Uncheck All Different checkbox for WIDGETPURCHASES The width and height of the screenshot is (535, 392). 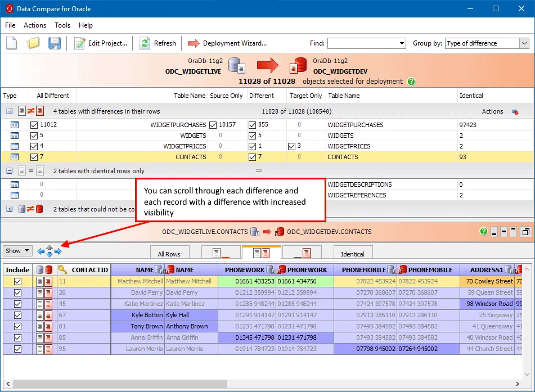pos(34,125)
